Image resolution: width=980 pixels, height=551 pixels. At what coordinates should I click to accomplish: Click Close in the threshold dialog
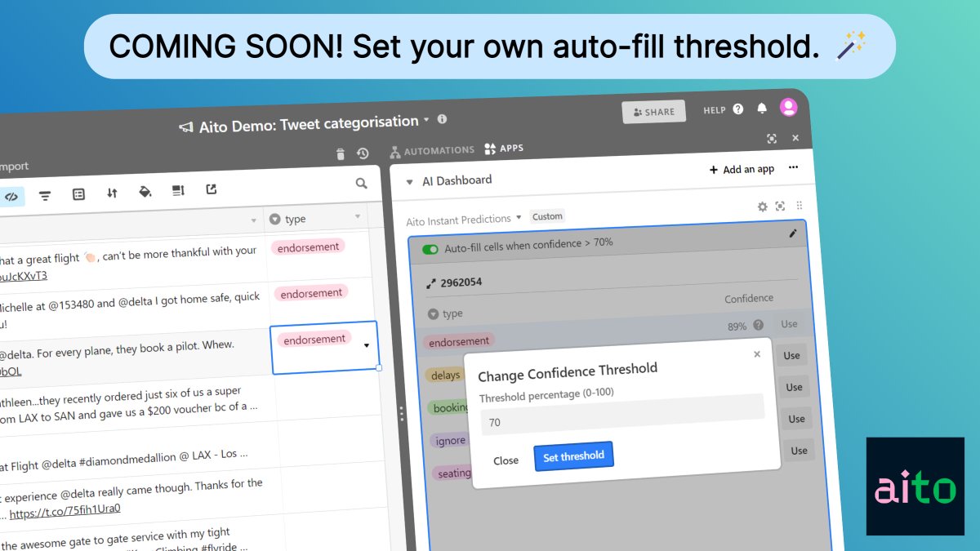506,460
